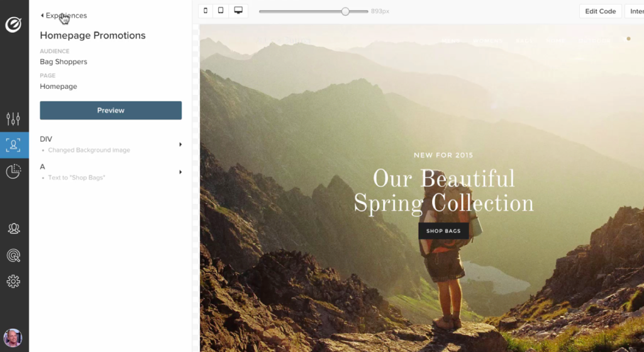Image resolution: width=644 pixels, height=352 pixels.
Task: Select the highlighted personalization icon in sidebar
Action: tap(14, 145)
